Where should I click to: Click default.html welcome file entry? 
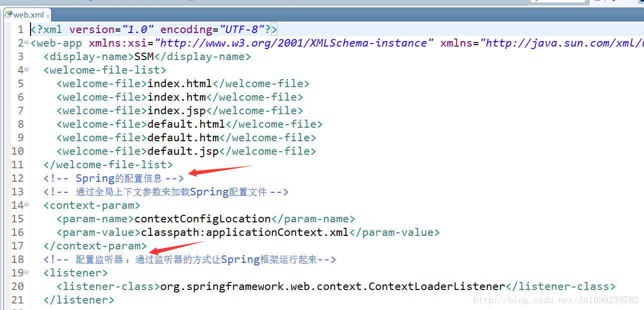187,124
